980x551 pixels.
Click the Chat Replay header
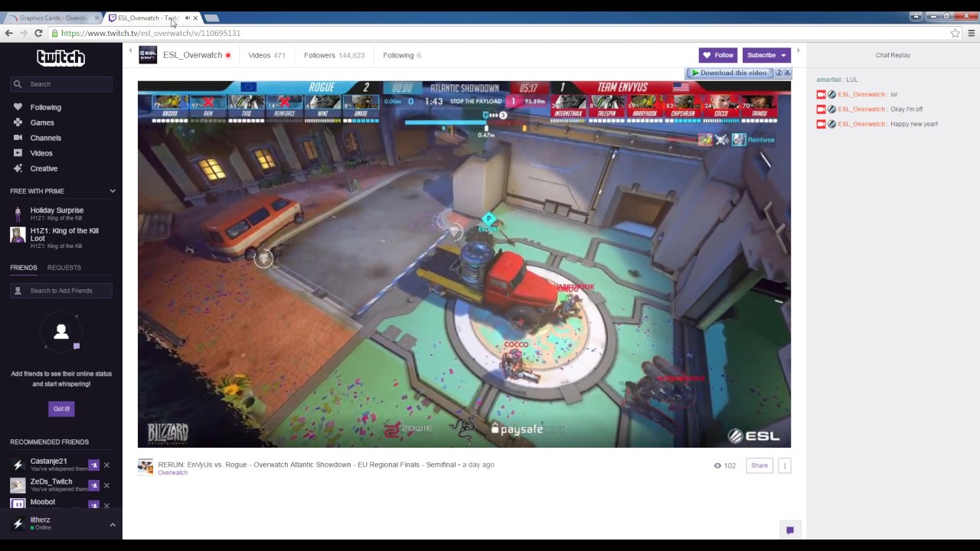pyautogui.click(x=893, y=55)
